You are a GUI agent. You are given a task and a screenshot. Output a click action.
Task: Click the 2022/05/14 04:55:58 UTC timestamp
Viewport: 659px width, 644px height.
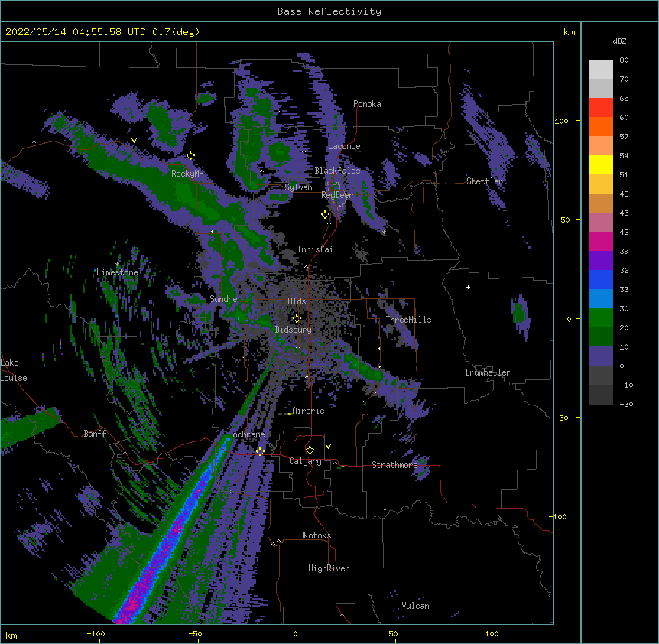click(102, 32)
